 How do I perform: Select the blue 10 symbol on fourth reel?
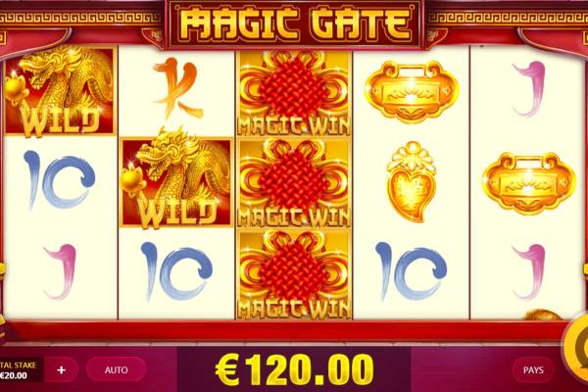[411, 270]
